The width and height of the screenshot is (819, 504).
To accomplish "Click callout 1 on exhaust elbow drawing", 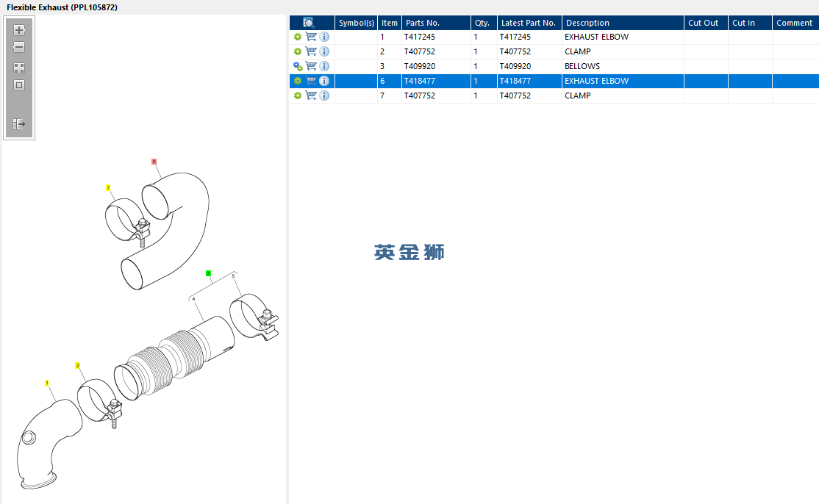I will coord(47,383).
